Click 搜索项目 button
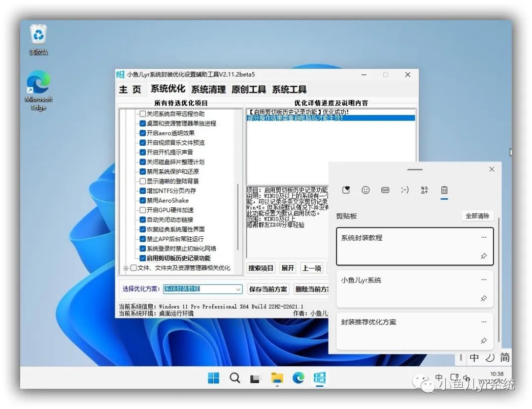Screen dimensions: 532x409 261,268
